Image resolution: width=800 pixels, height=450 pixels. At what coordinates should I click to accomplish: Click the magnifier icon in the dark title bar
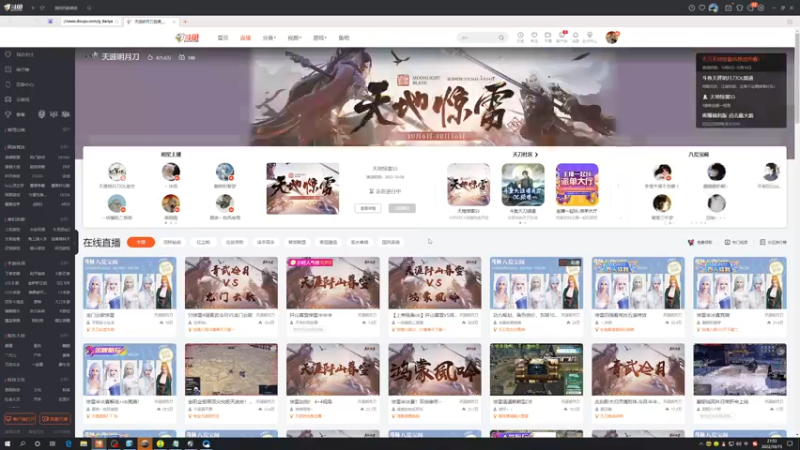(x=89, y=8)
